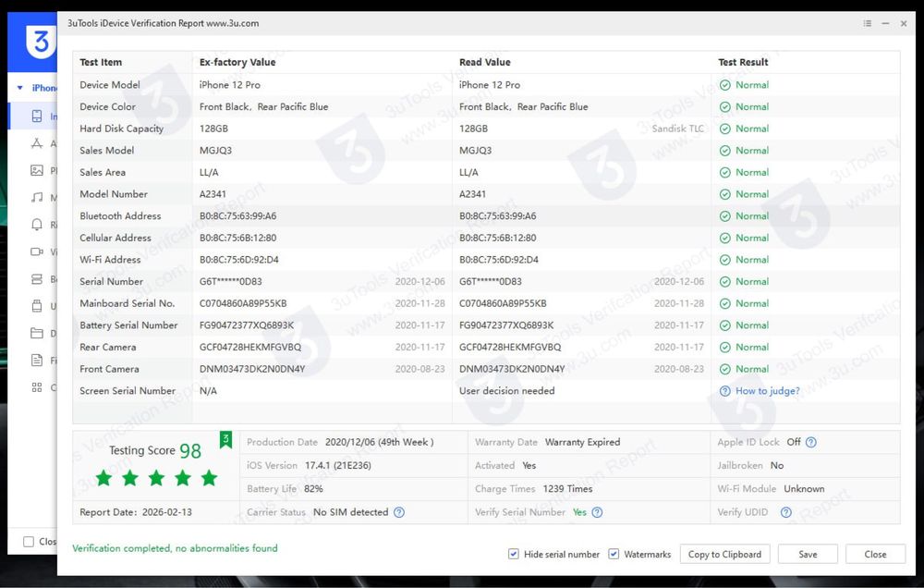
Task: Click the Read Value column header
Action: [485, 62]
